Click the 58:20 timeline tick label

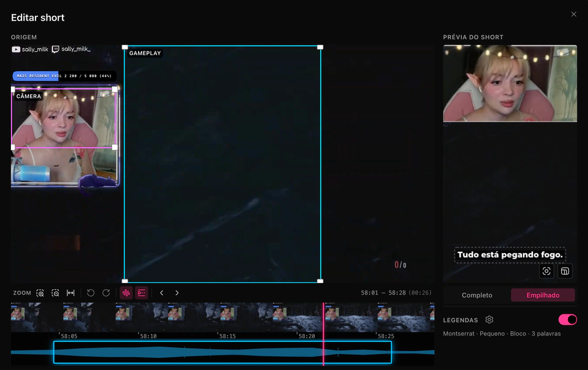click(x=307, y=336)
